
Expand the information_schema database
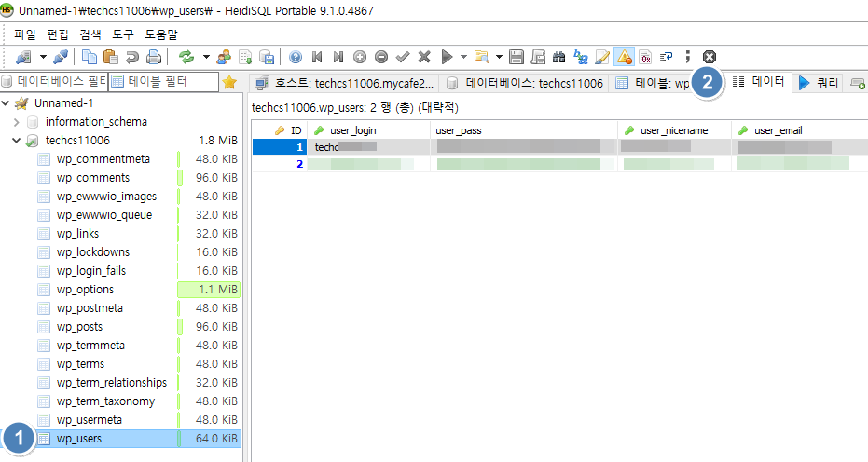16,122
